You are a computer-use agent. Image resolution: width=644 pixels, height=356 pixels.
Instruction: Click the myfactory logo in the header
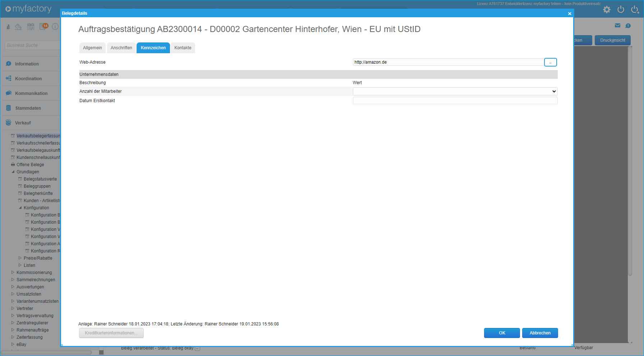point(28,9)
